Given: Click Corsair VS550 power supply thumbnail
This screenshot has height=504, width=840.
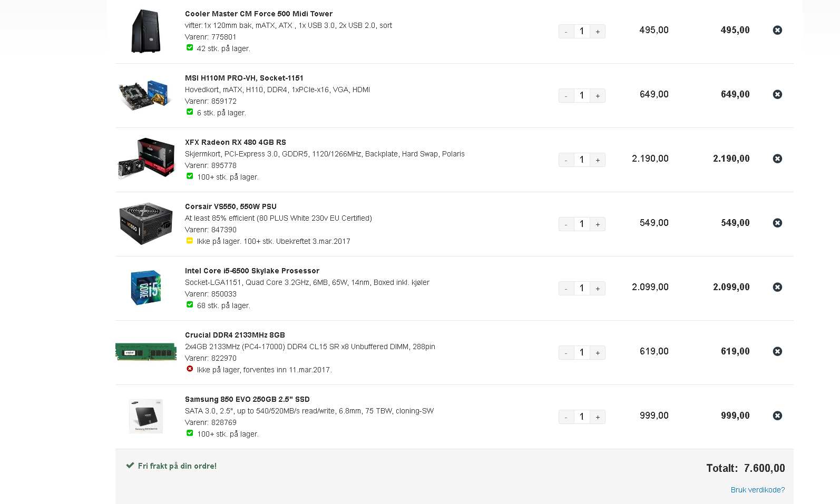Looking at the screenshot, I should tap(146, 224).
